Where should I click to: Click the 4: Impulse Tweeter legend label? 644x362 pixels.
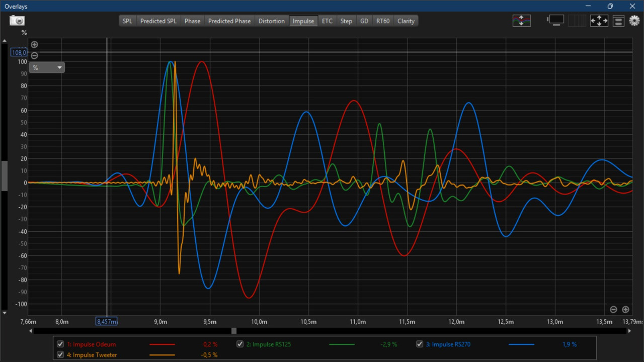point(92,355)
